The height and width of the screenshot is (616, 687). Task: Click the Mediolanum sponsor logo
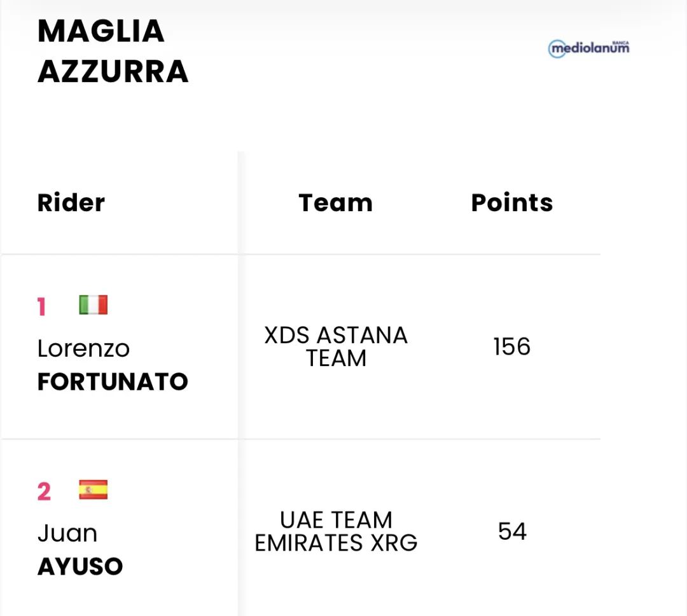(x=588, y=48)
